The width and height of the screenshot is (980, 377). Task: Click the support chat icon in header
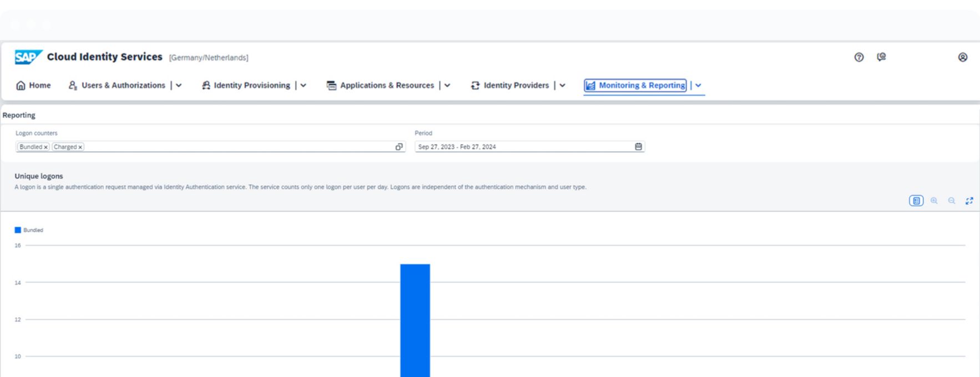[x=881, y=57]
